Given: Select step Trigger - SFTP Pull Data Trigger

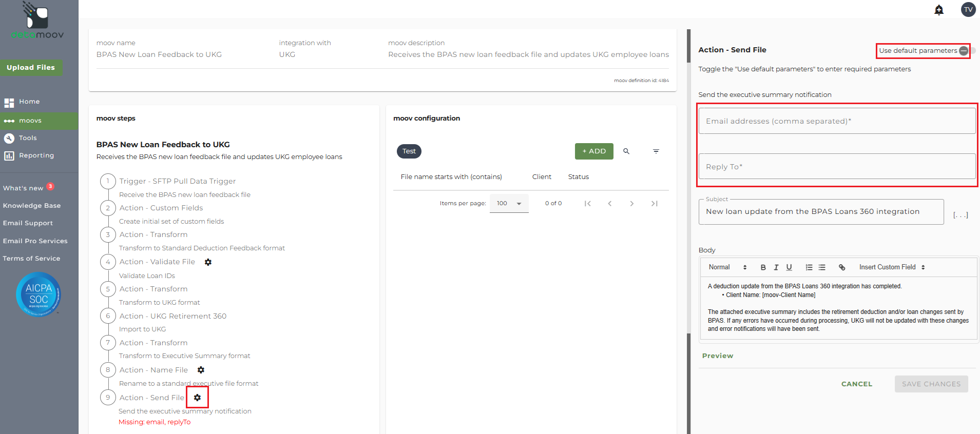Looking at the screenshot, I should [178, 181].
